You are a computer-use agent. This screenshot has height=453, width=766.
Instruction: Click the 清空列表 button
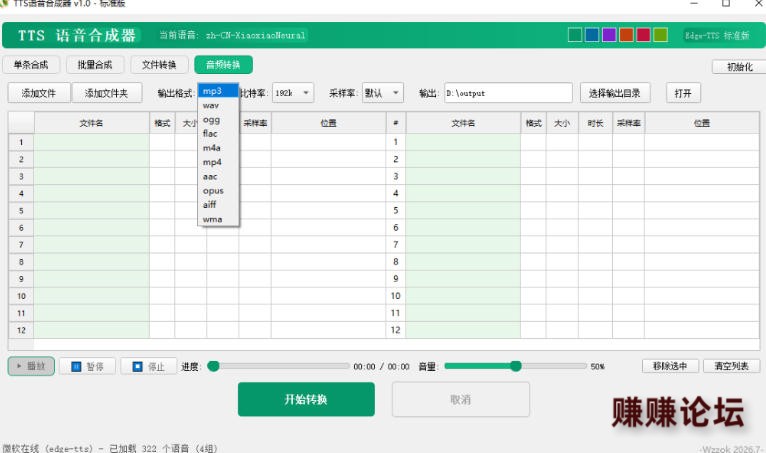pyautogui.click(x=731, y=366)
